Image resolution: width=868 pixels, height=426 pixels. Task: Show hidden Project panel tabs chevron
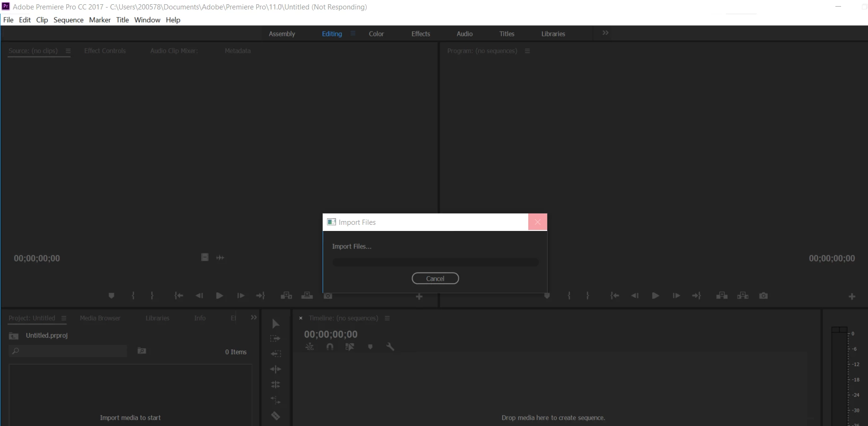254,317
